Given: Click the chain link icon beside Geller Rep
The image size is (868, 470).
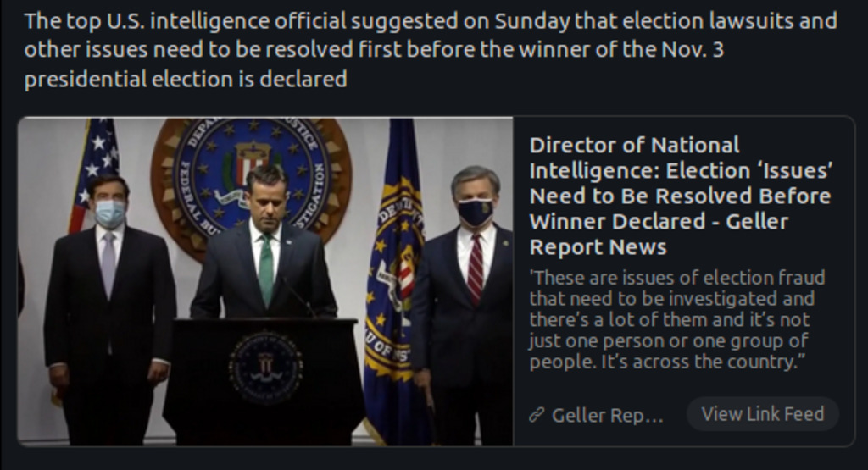Looking at the screenshot, I should pos(536,415).
